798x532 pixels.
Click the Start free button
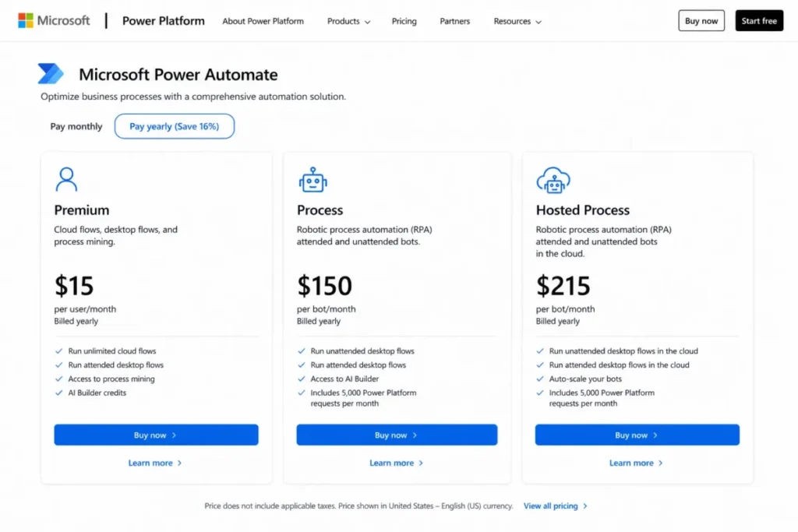click(759, 21)
